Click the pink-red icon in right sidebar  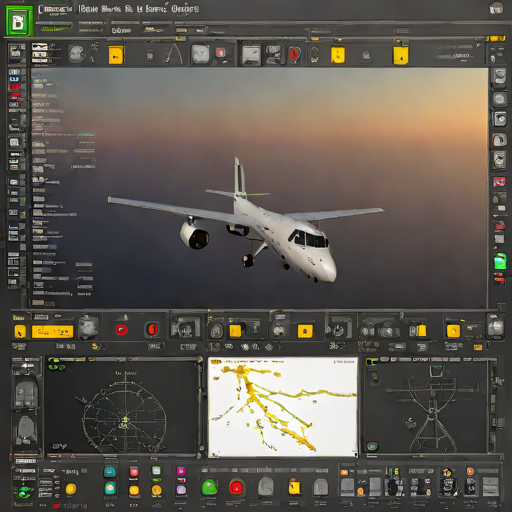499,182
